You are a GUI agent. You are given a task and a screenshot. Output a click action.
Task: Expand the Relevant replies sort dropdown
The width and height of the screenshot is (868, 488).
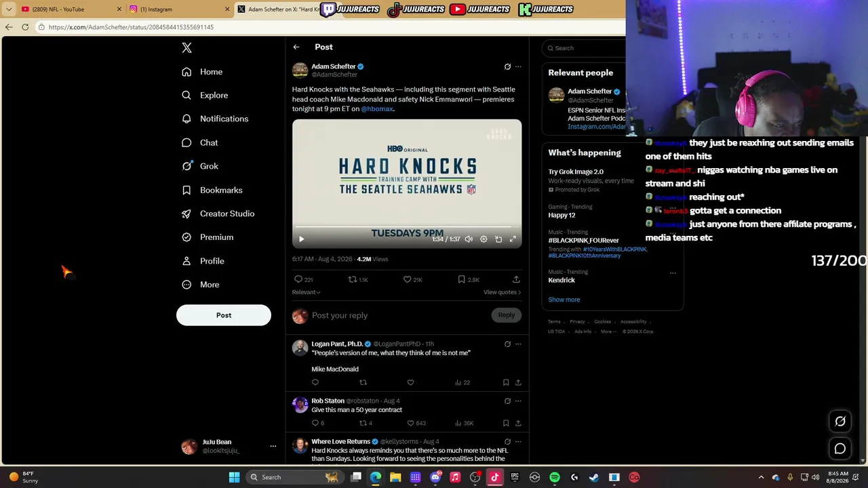pyautogui.click(x=307, y=292)
